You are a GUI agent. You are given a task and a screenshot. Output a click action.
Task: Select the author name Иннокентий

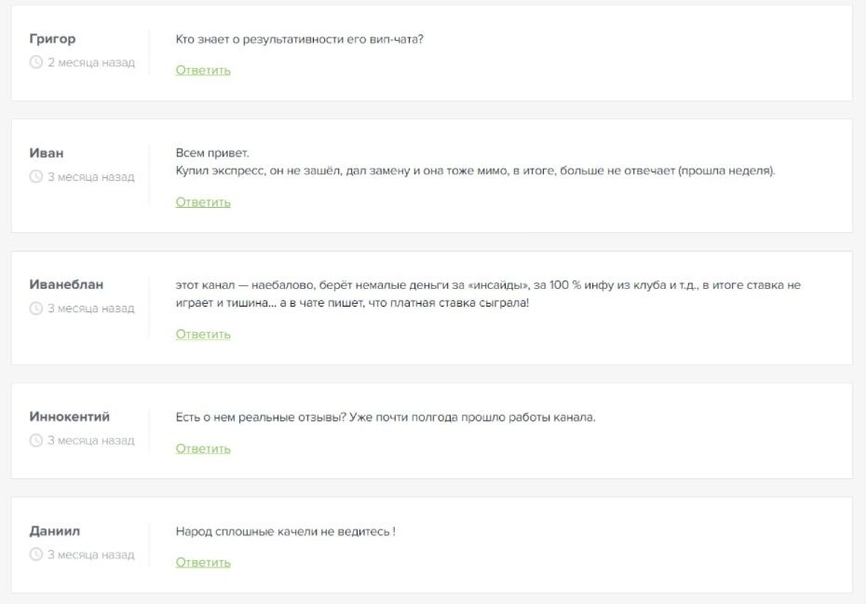[70, 417]
